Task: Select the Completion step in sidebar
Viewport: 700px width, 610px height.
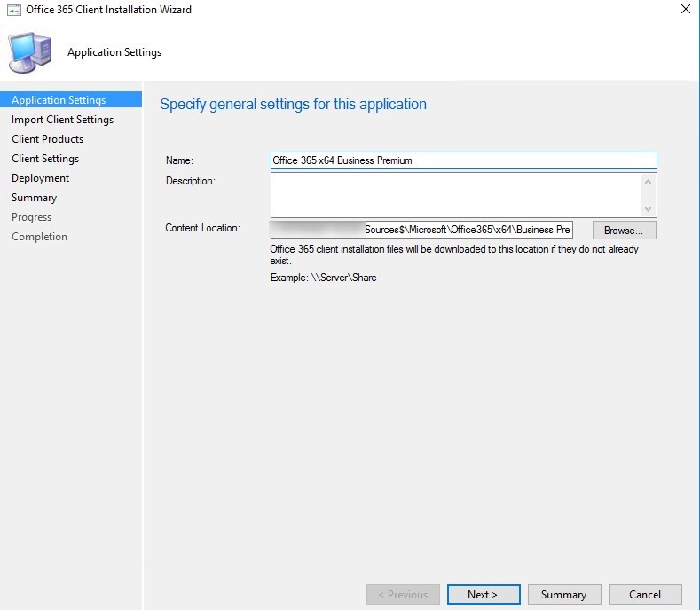Action: pyautogui.click(x=39, y=237)
